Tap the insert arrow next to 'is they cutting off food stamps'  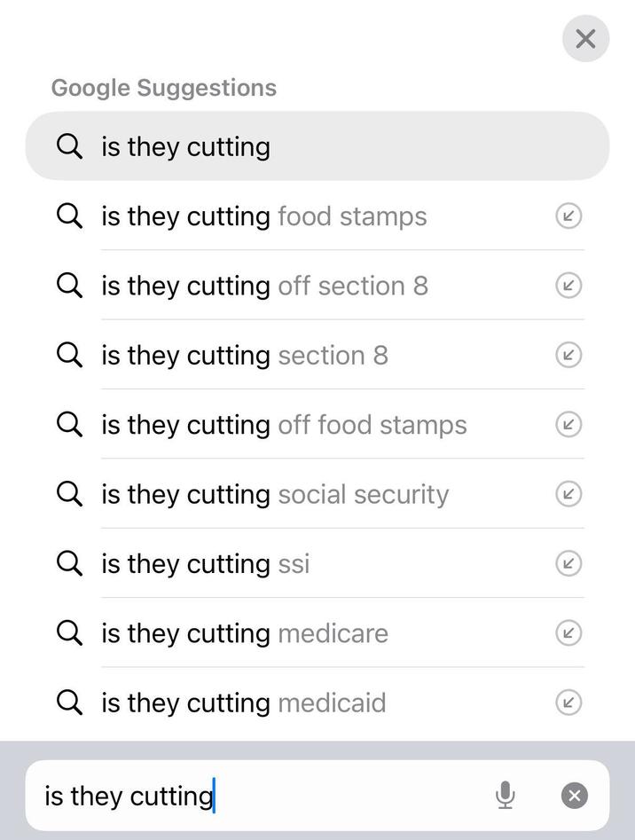pos(568,424)
